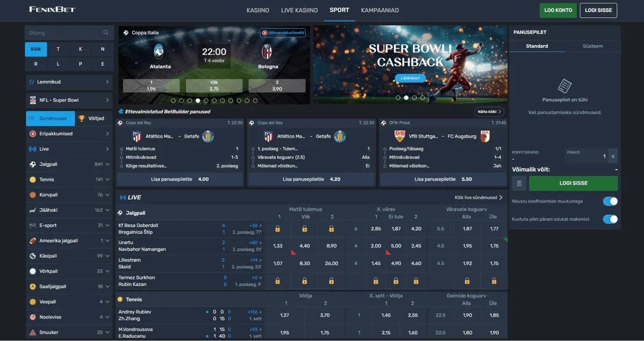Viewport: 644px width, 341px height.
Task: Expand the Käsipall 99 sidebar category
Action: pyautogui.click(x=69, y=256)
